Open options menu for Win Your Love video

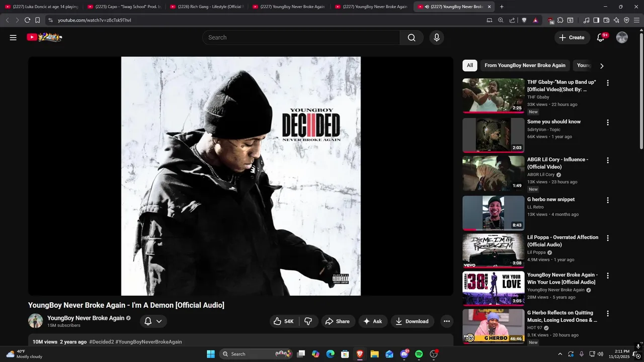point(608,276)
